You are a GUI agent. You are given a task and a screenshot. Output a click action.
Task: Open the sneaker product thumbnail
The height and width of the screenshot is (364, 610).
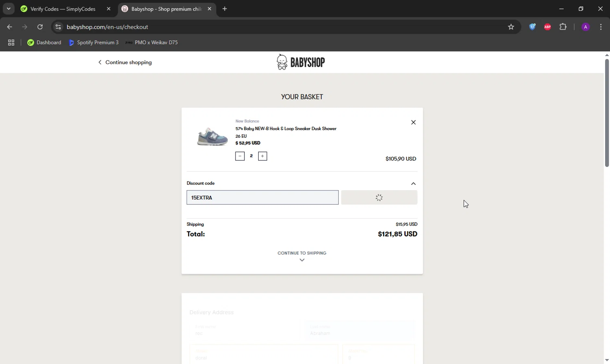(212, 136)
